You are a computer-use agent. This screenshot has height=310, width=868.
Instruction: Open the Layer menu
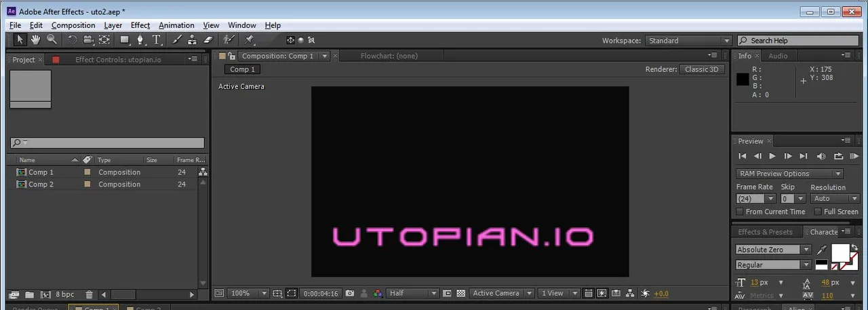coord(113,25)
